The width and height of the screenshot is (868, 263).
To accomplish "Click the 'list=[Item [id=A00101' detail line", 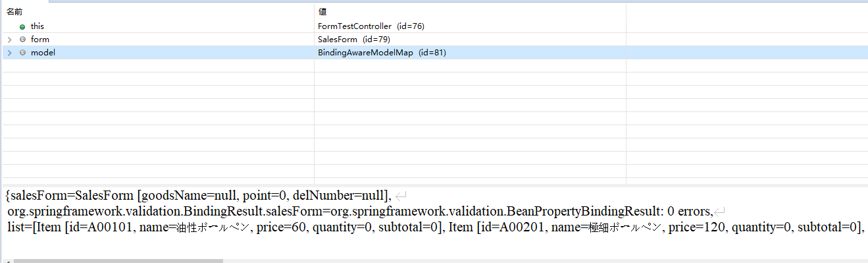I will (x=435, y=227).
